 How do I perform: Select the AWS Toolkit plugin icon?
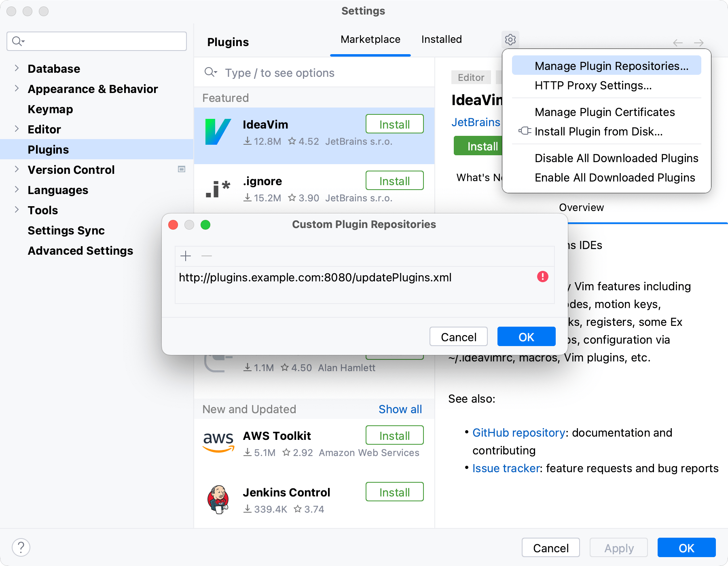click(x=218, y=442)
